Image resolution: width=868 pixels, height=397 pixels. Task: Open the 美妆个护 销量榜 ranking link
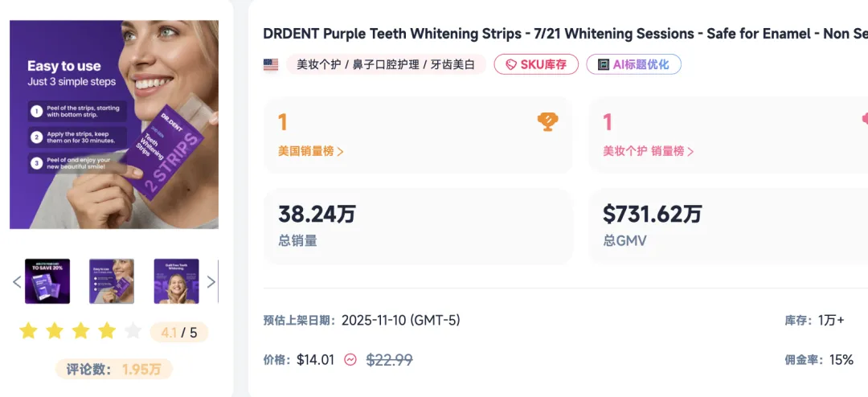coord(649,151)
